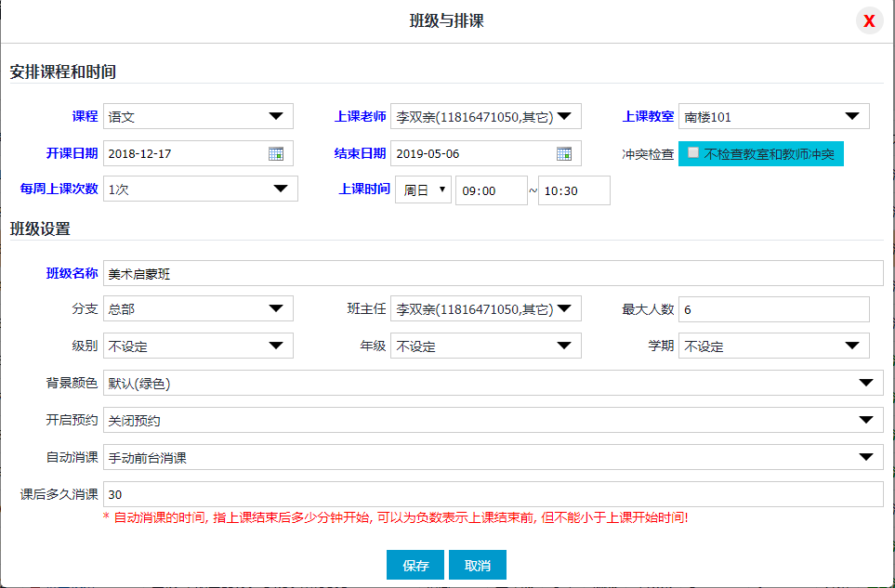Select weekday from 周日 dropdown
Image resolution: width=895 pixels, height=588 pixels.
(x=423, y=189)
